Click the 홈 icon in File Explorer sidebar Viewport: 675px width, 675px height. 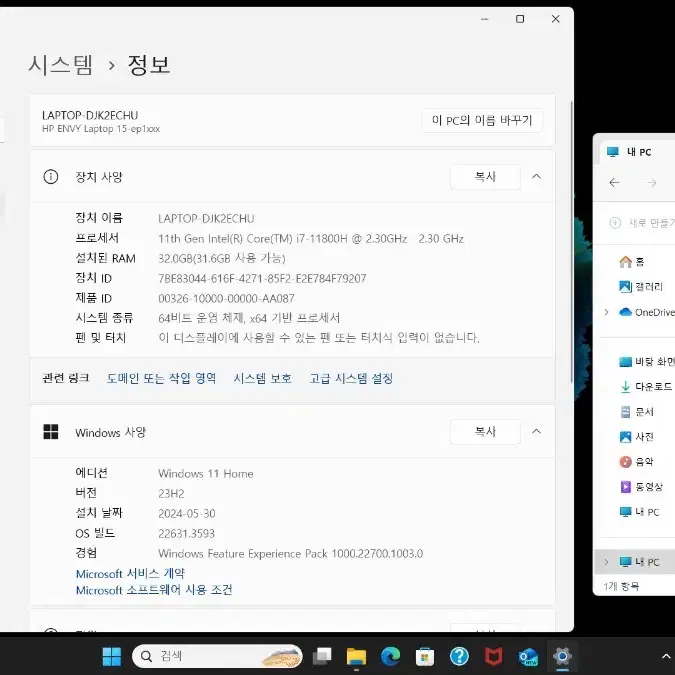coord(625,261)
